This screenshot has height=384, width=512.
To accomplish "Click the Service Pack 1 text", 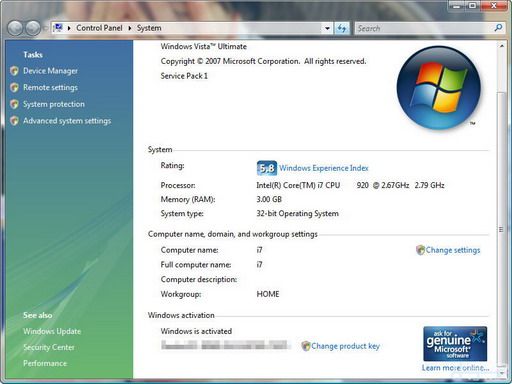I will pos(184,76).
